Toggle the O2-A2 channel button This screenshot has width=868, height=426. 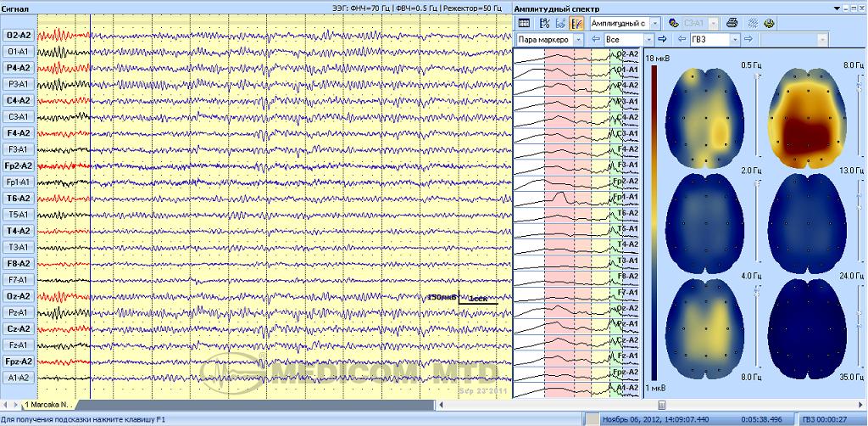(18, 36)
